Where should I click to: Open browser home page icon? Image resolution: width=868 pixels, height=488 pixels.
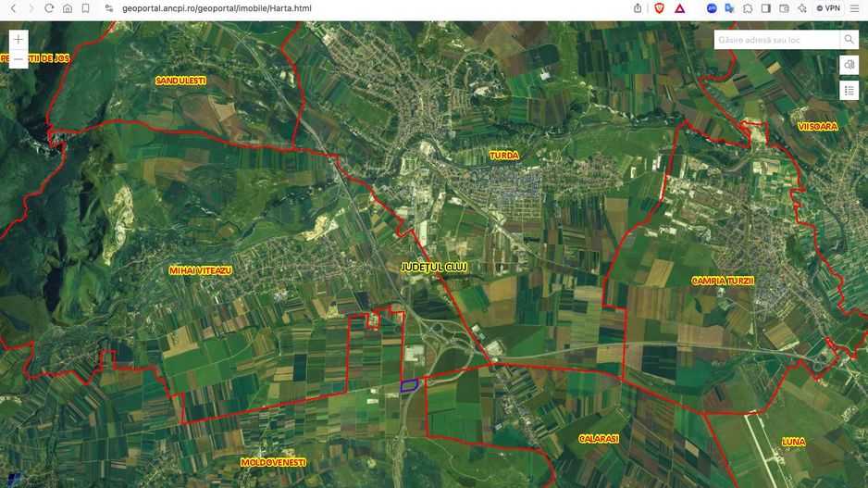68,8
